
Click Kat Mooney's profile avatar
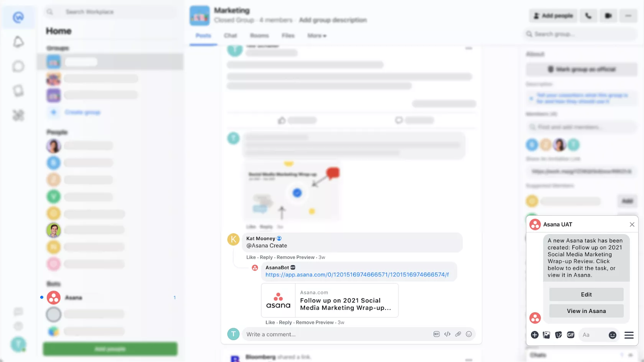click(233, 239)
